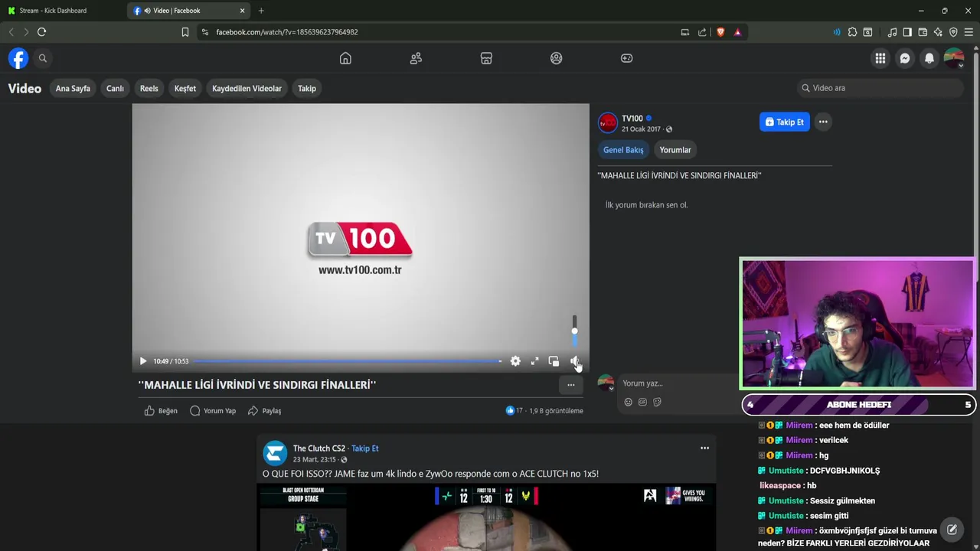Open browser extensions puzzle icon

tap(852, 32)
